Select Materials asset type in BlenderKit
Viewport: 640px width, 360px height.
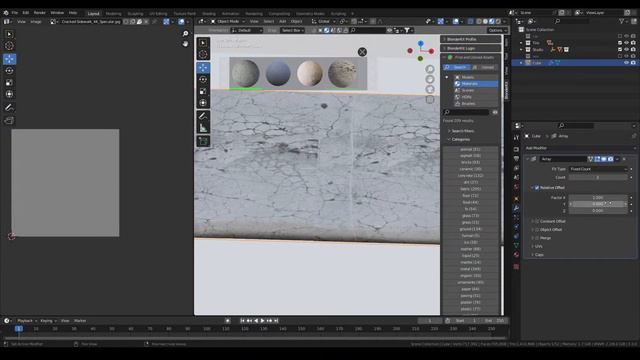pos(476,84)
